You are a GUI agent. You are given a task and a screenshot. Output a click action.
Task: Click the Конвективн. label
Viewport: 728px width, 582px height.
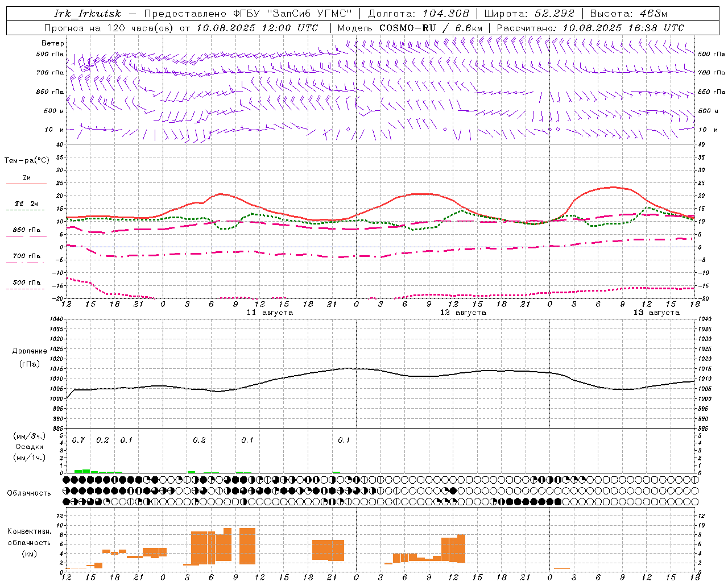coord(29,531)
